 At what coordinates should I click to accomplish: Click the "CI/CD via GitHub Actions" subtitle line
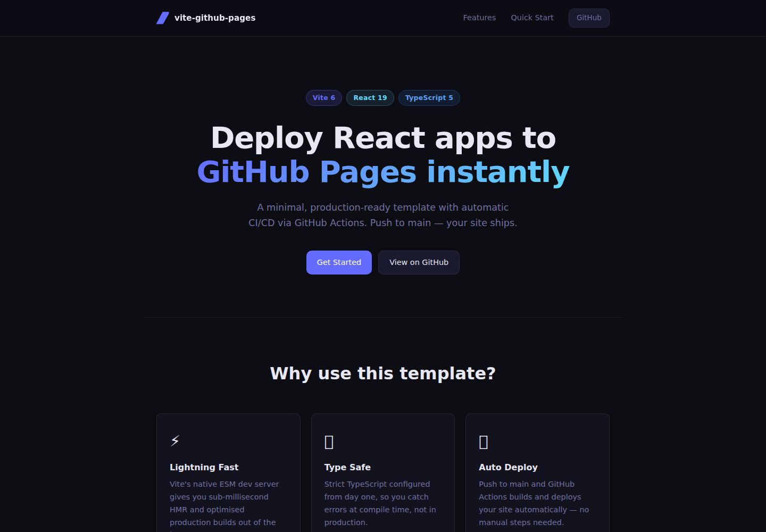click(383, 223)
